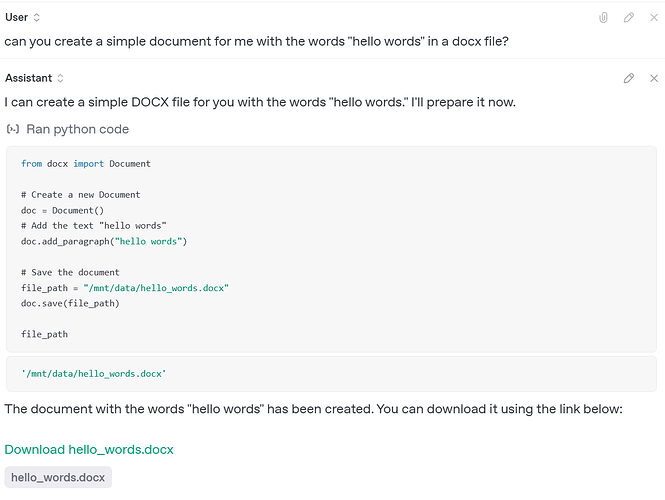The width and height of the screenshot is (665, 500).
Task: Click the code output '/mnt/data/hello_words.docx' box
Action: click(94, 373)
